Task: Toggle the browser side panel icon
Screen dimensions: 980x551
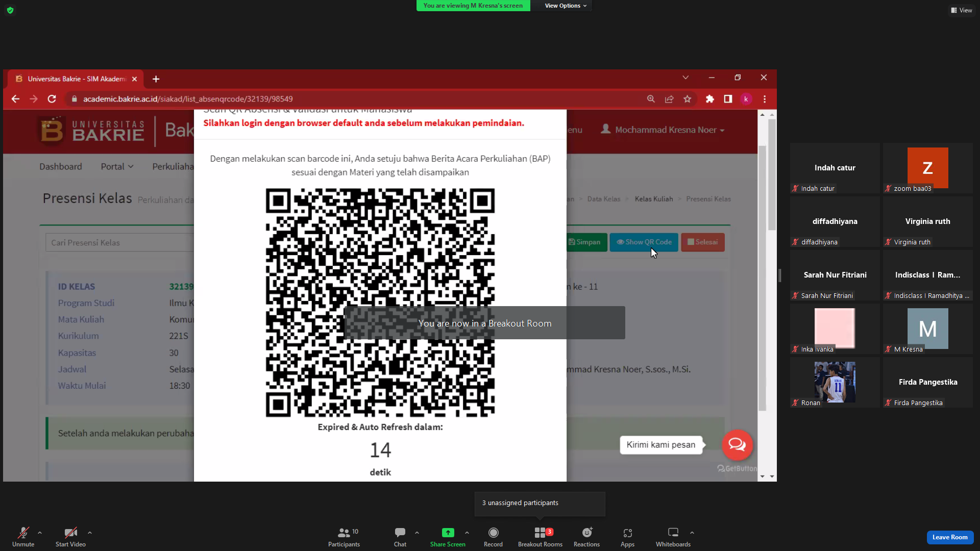Action: 728,99
